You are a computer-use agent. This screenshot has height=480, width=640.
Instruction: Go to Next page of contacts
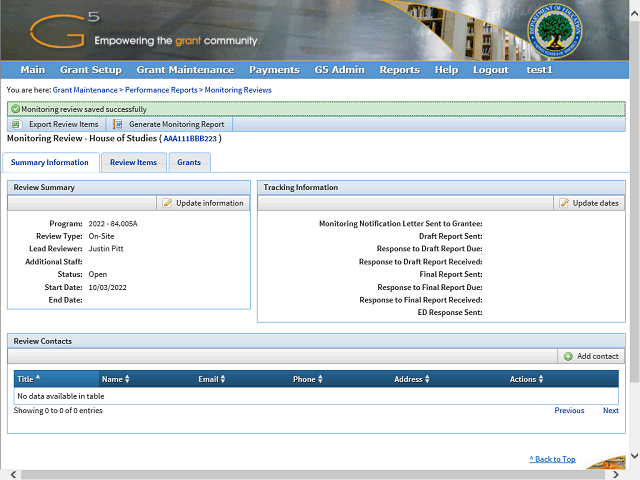[610, 410]
